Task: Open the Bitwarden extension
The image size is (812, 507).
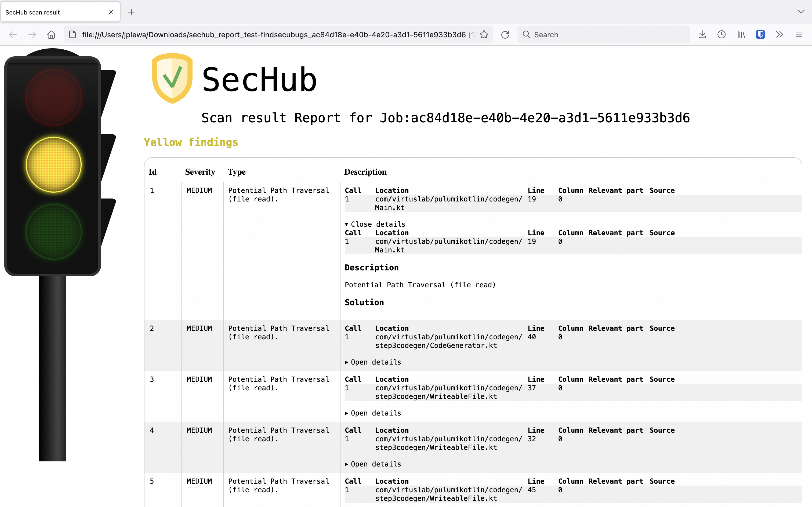Action: (760, 35)
